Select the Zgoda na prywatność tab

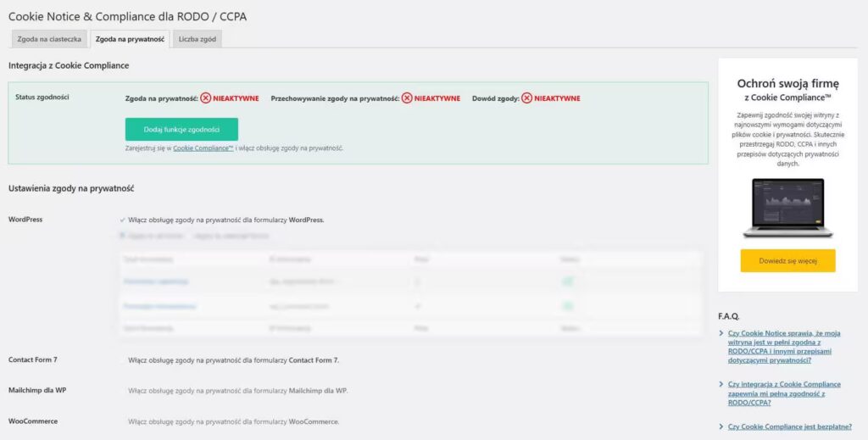(130, 39)
